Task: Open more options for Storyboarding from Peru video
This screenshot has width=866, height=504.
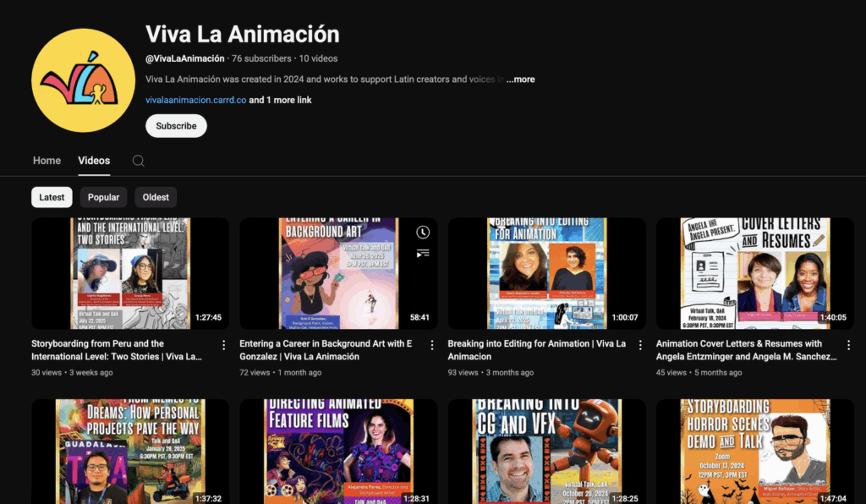Action: click(x=224, y=345)
